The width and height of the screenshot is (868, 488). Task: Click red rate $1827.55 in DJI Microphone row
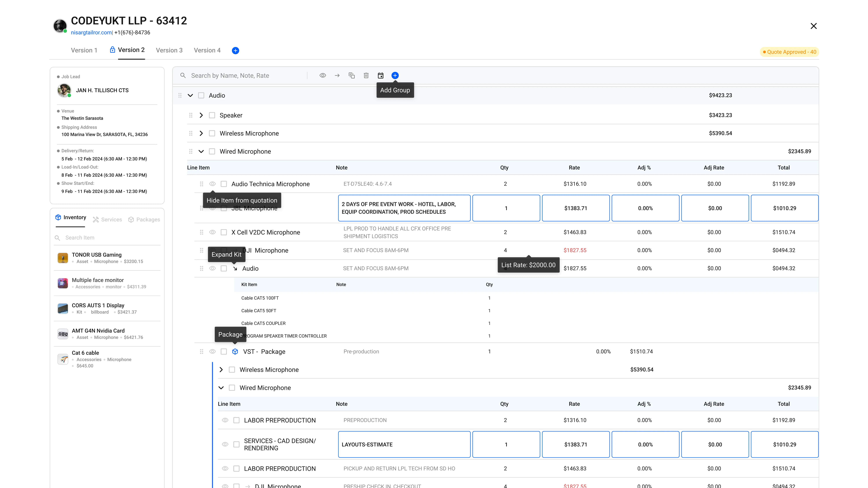click(x=575, y=250)
